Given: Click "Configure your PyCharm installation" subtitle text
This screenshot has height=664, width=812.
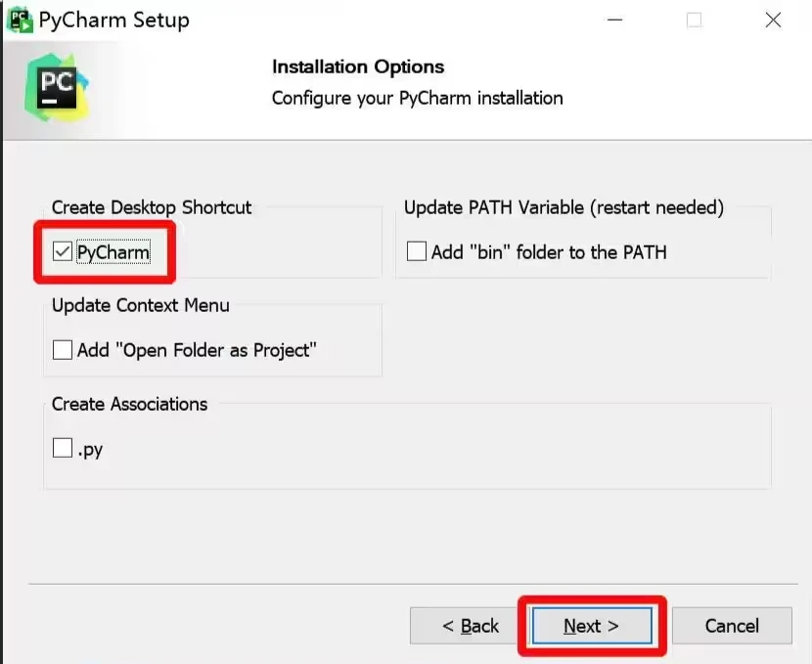Looking at the screenshot, I should pyautogui.click(x=417, y=98).
